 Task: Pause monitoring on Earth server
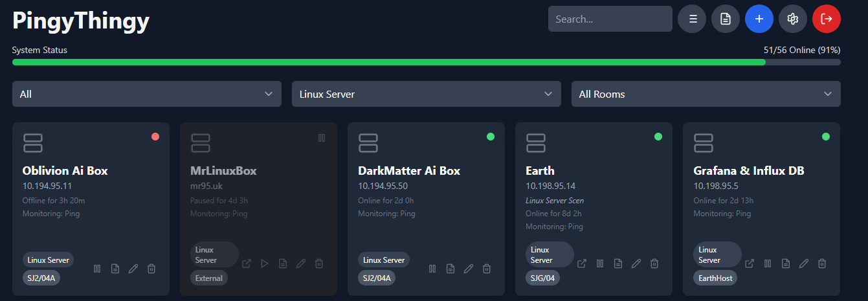[x=600, y=263]
